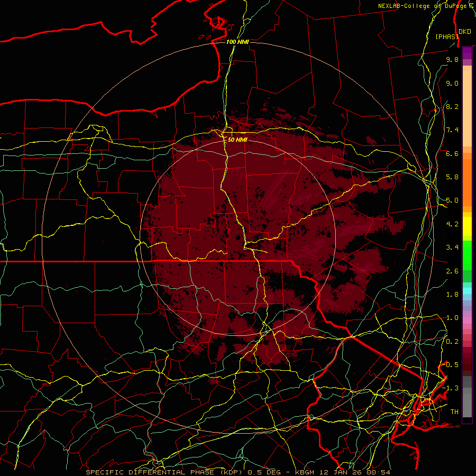The height and width of the screenshot is (476, 476).
Task: Select the -0.5 scale value
Action: [451, 365]
